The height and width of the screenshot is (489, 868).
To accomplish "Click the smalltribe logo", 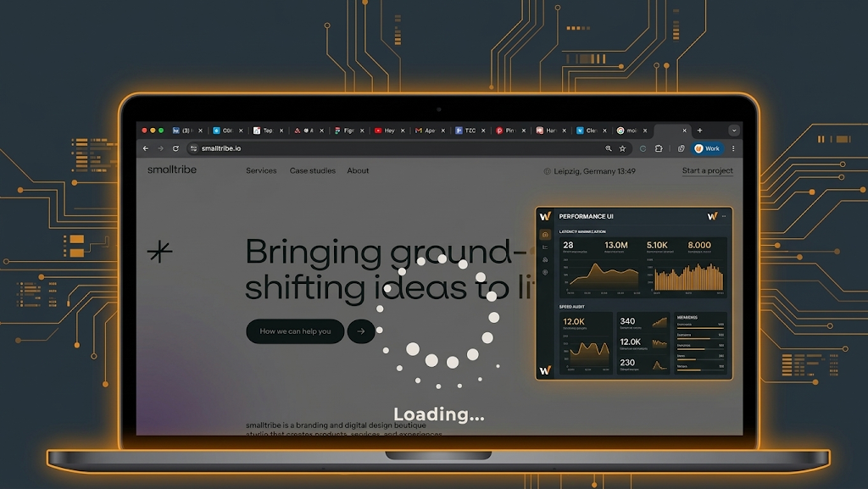I will click(x=172, y=169).
